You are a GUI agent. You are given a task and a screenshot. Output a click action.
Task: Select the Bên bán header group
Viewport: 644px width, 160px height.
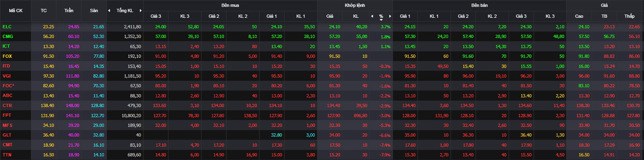479,5
